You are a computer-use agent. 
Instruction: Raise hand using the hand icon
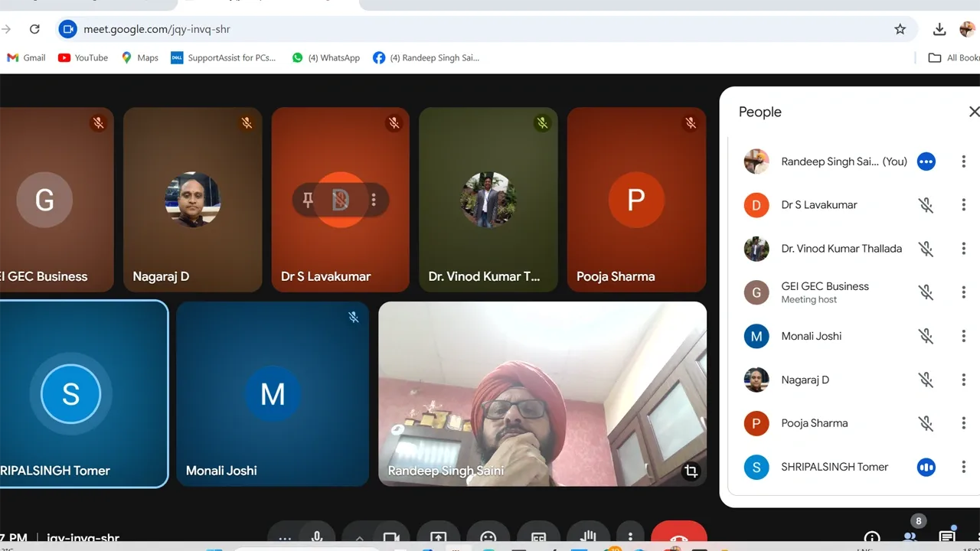point(588,537)
